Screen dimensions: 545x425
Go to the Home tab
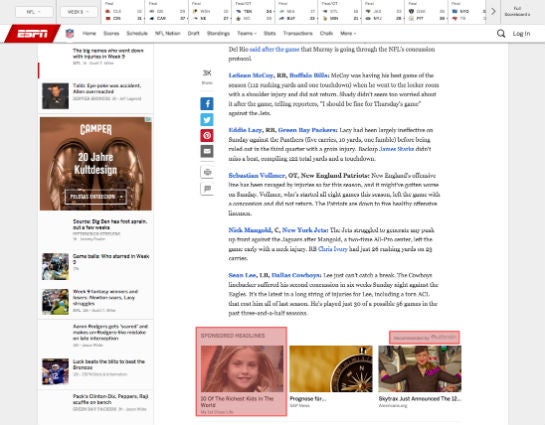[x=89, y=33]
